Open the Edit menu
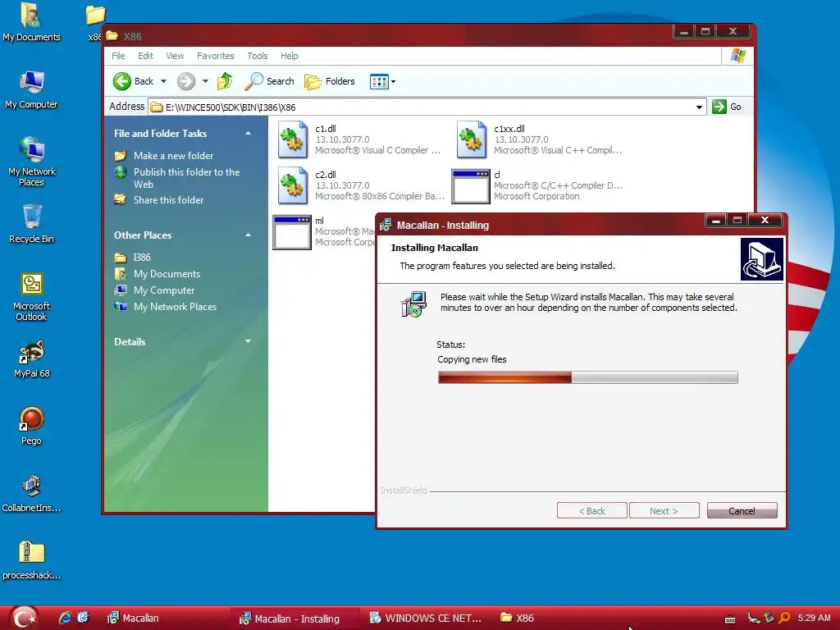Image resolution: width=840 pixels, height=630 pixels. pos(145,56)
